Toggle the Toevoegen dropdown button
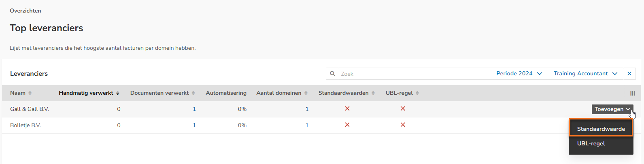This screenshot has height=164, width=644. coord(612,109)
